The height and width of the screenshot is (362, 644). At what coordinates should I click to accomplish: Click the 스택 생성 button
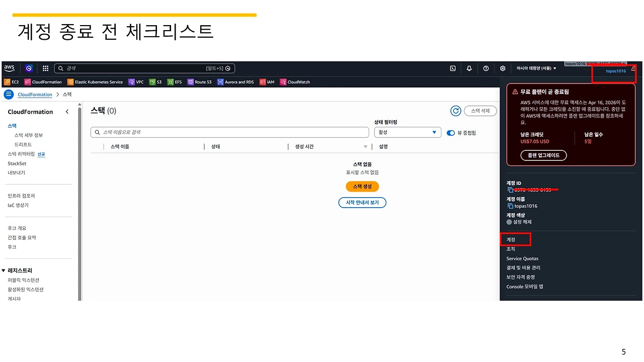click(x=362, y=186)
